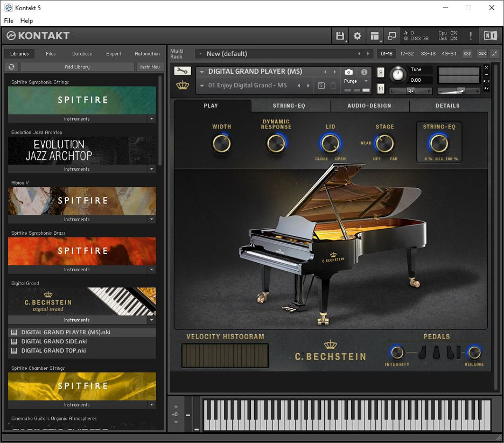Open the save floppy disk menu in the header
Screen dimensions: 504x443
point(340,36)
